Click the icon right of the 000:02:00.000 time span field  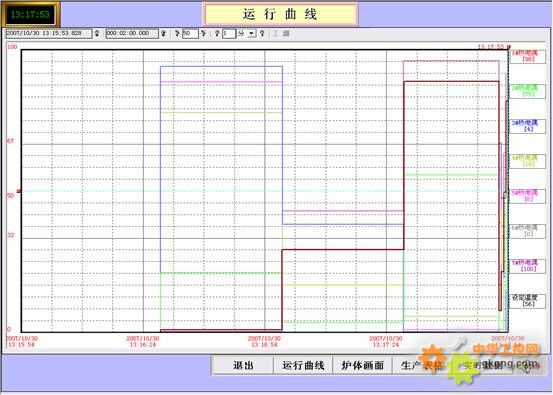pyautogui.click(x=164, y=34)
